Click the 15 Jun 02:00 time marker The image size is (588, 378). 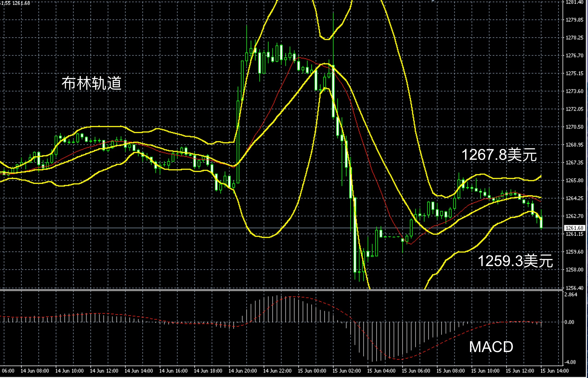tap(347, 371)
